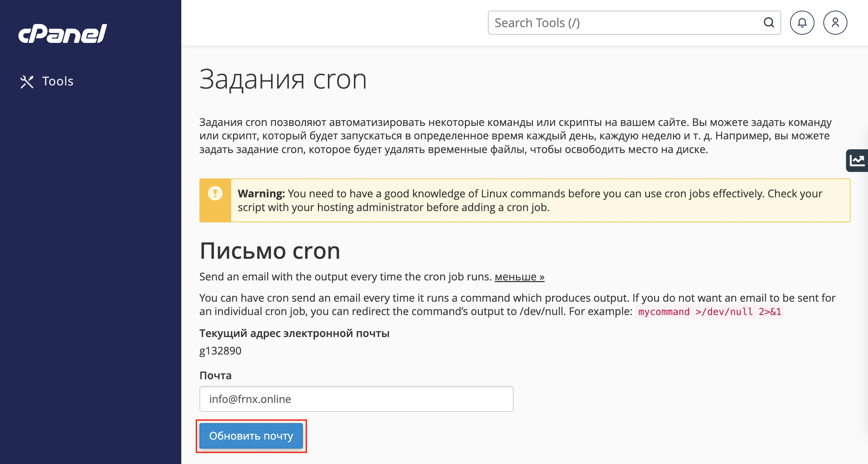Click the 'Почта' field label

coord(215,375)
